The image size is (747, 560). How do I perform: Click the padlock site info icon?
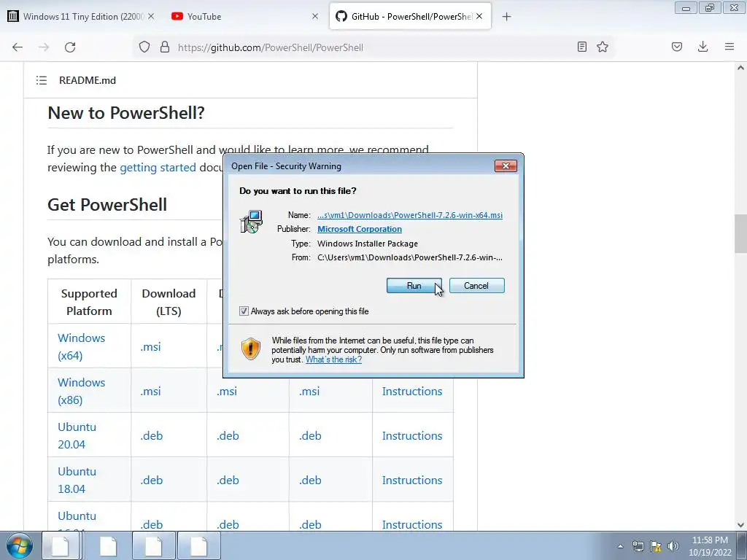point(165,47)
